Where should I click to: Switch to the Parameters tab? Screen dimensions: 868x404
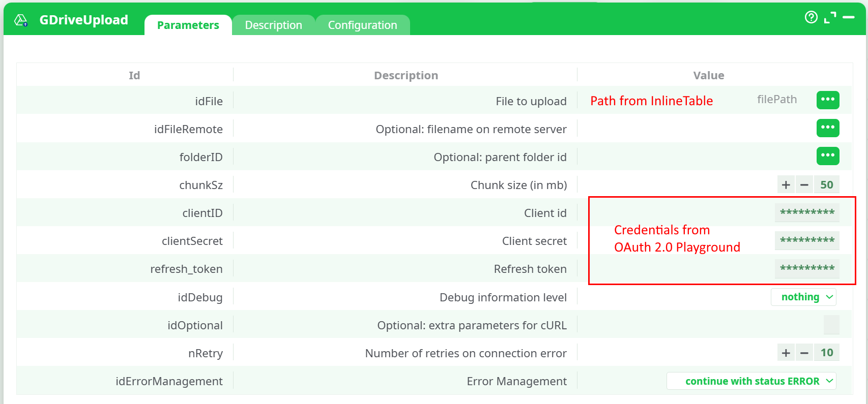pyautogui.click(x=188, y=25)
